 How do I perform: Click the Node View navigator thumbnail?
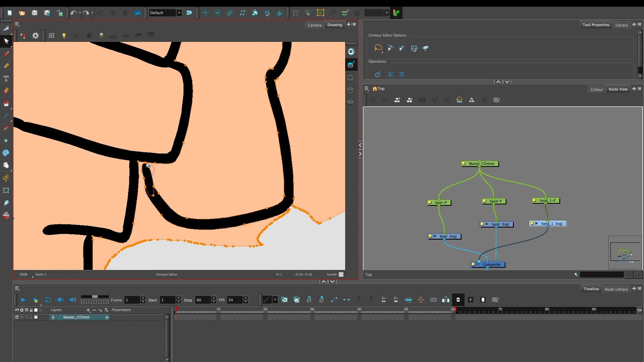(625, 252)
